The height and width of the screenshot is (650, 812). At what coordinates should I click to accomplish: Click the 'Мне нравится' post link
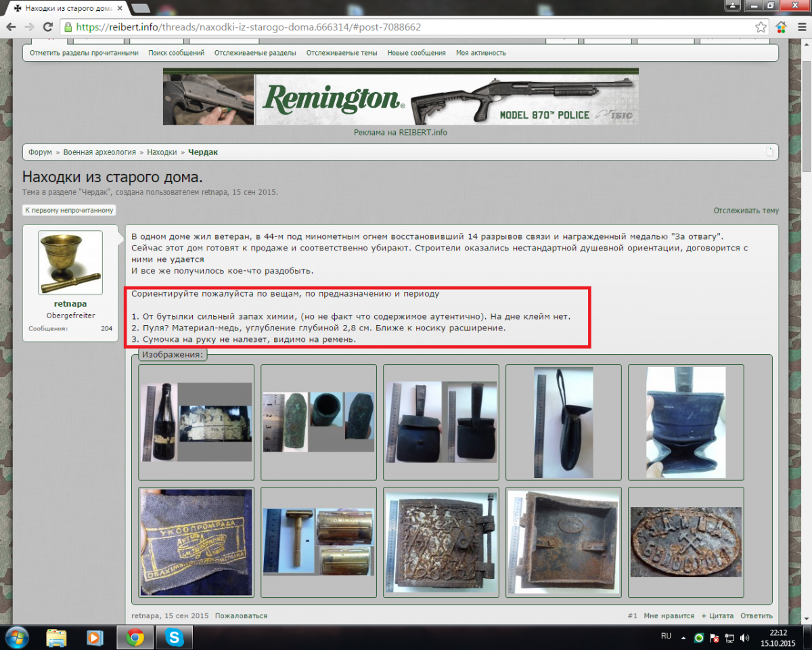(x=669, y=616)
